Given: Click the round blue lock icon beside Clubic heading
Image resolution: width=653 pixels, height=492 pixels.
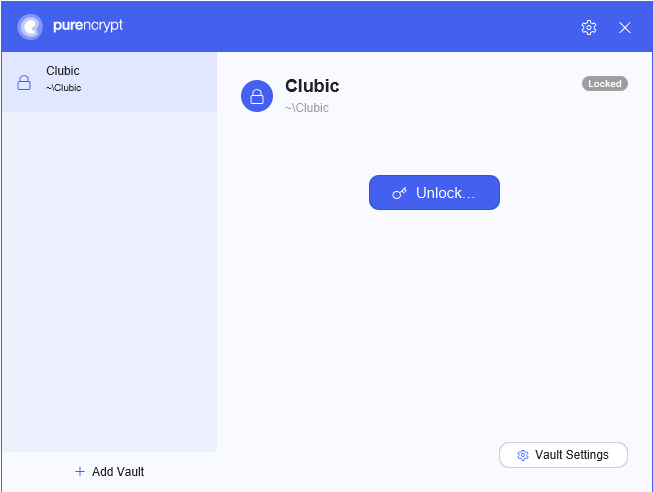Looking at the screenshot, I should [257, 96].
